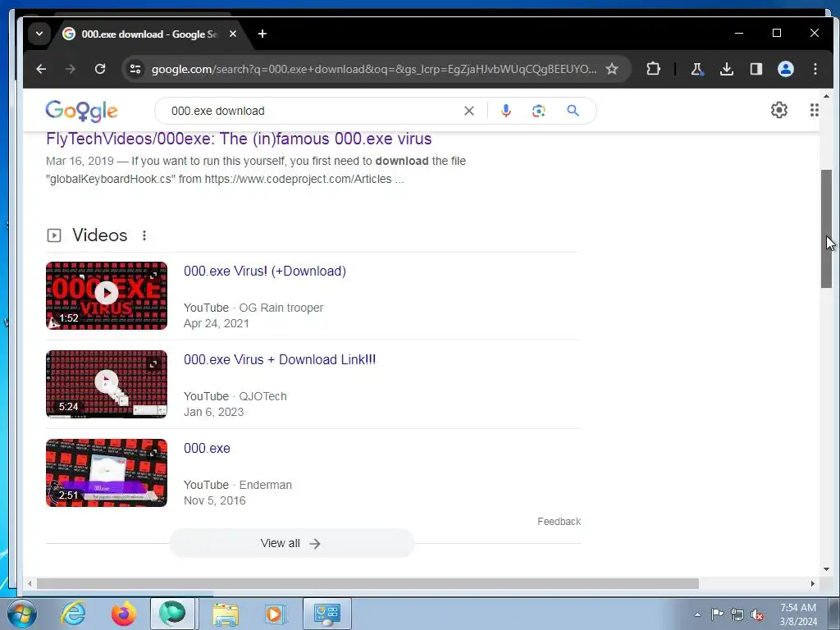Open the Chrome profile avatar

point(785,69)
